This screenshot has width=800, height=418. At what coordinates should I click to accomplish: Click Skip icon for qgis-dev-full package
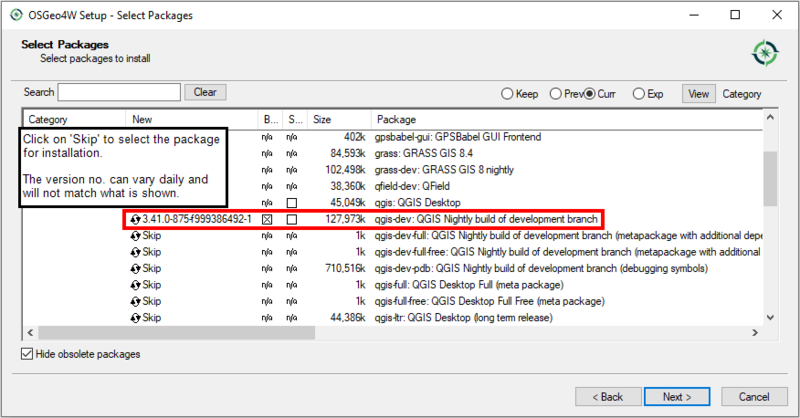[135, 235]
